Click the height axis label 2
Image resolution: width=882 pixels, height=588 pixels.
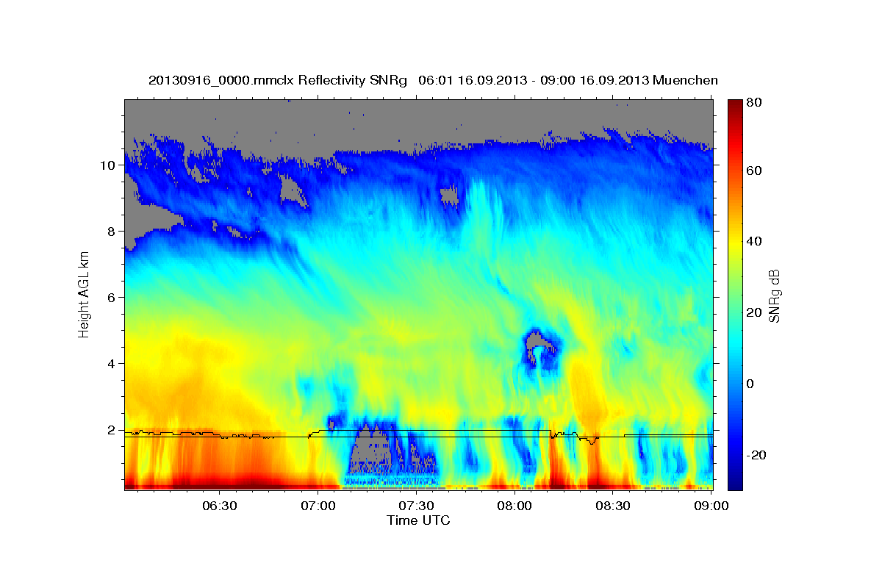tap(112, 430)
